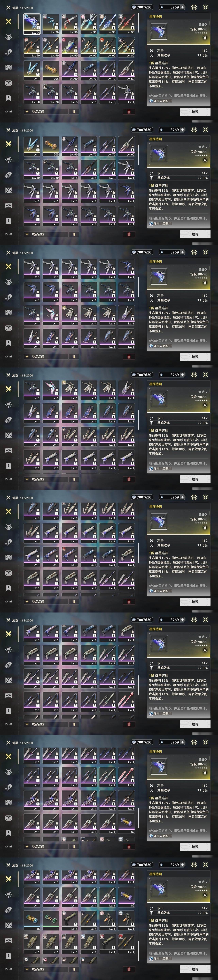Click the chevron left of topmost 物品品质 label
Screen dimensions: 218x980
tap(27, 112)
